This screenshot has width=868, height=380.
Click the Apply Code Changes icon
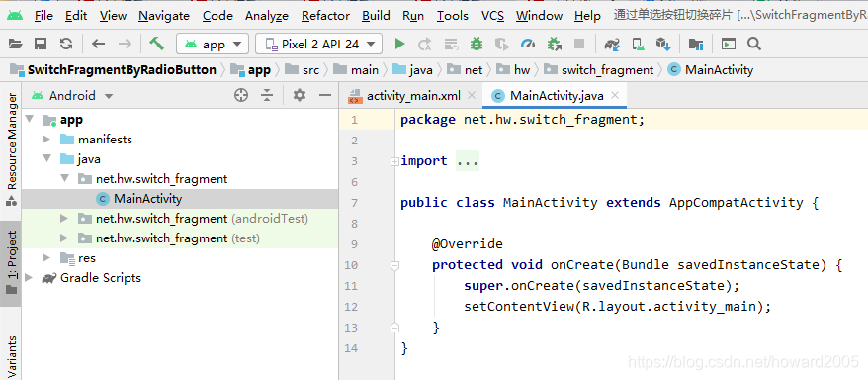[451, 44]
